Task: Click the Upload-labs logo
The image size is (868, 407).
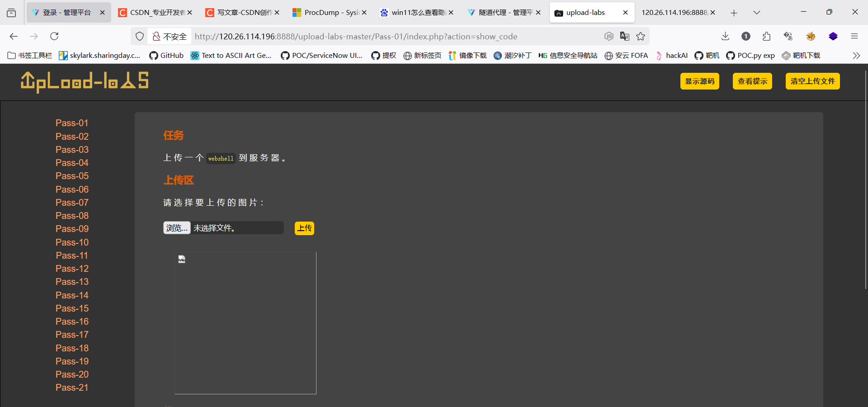Action: [x=85, y=82]
